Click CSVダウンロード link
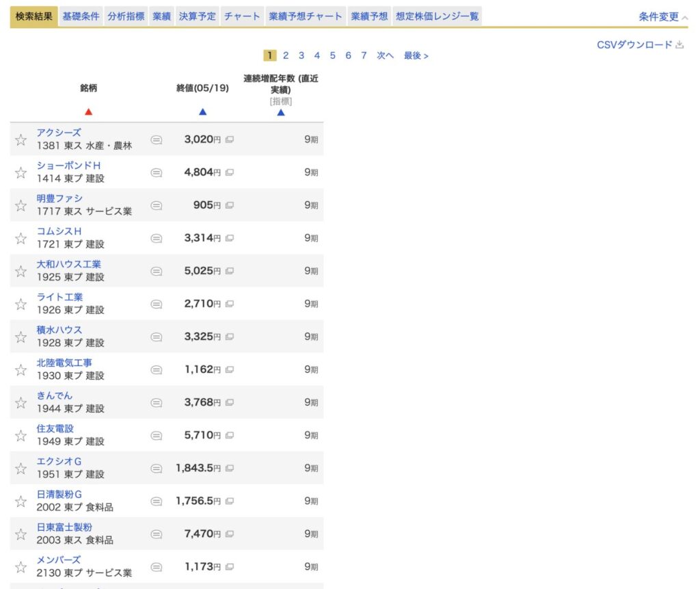The width and height of the screenshot is (700, 589). [634, 44]
